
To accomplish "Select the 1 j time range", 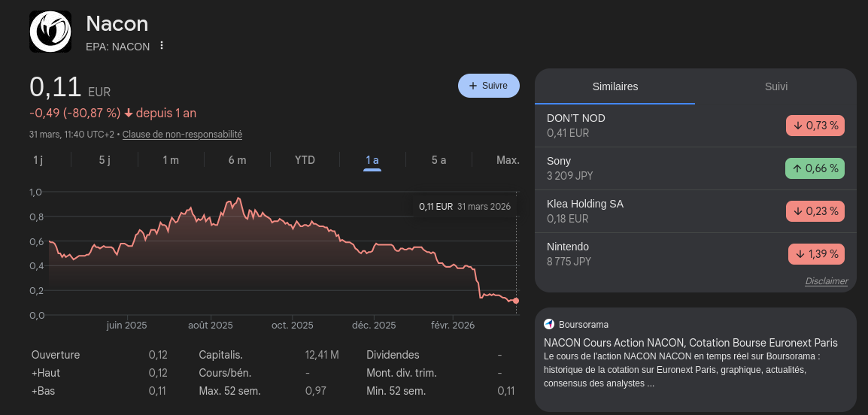I will 38,160.
